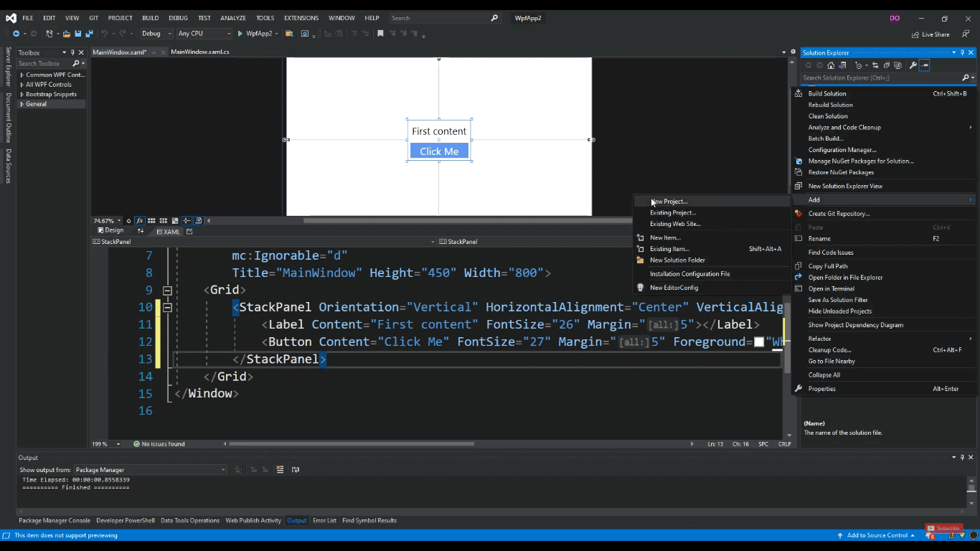Select Rebuild Solution in the context menu
980x551 pixels.
(x=830, y=105)
